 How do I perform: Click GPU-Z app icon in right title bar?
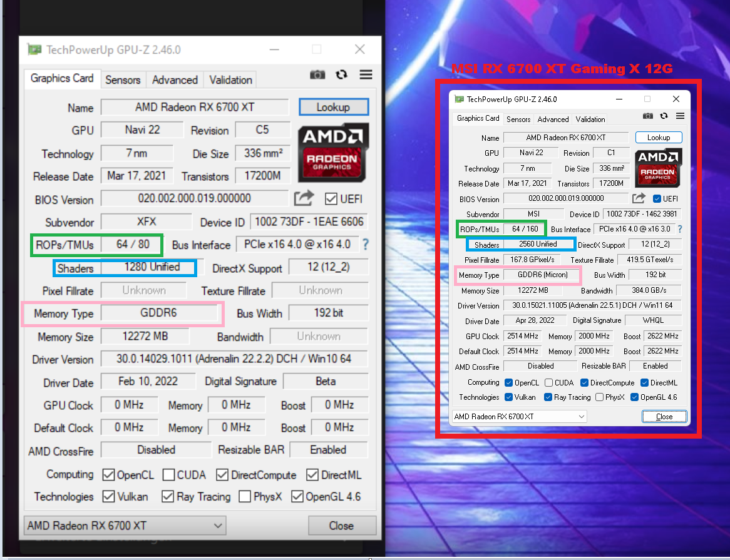click(460, 99)
